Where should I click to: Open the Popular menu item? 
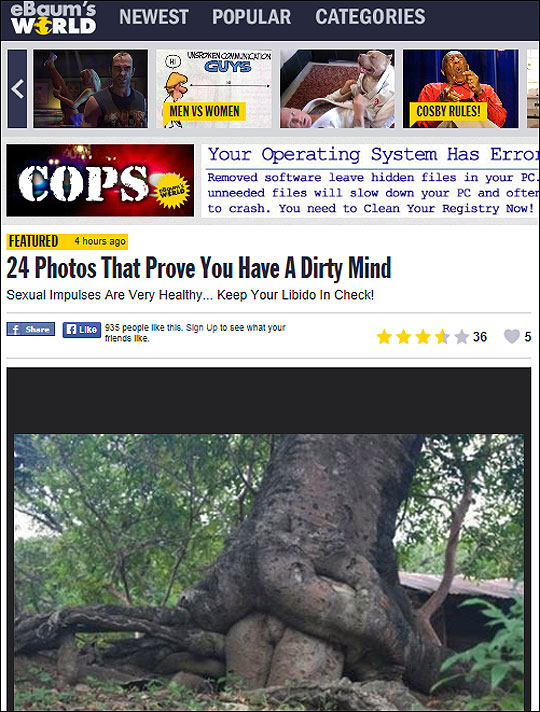coord(252,17)
